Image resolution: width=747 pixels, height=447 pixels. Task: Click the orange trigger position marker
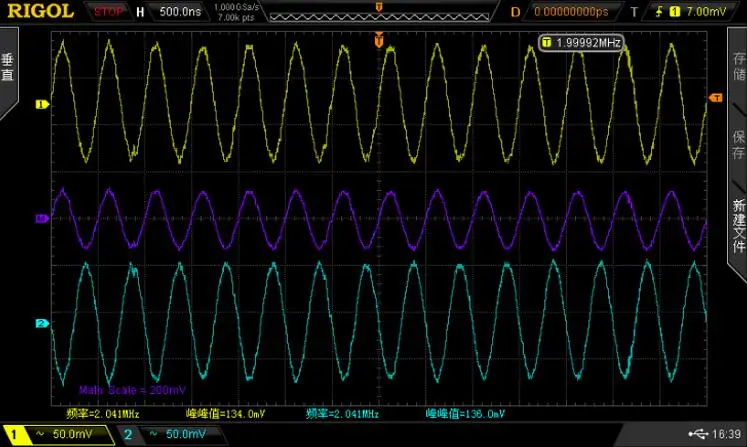point(378,40)
